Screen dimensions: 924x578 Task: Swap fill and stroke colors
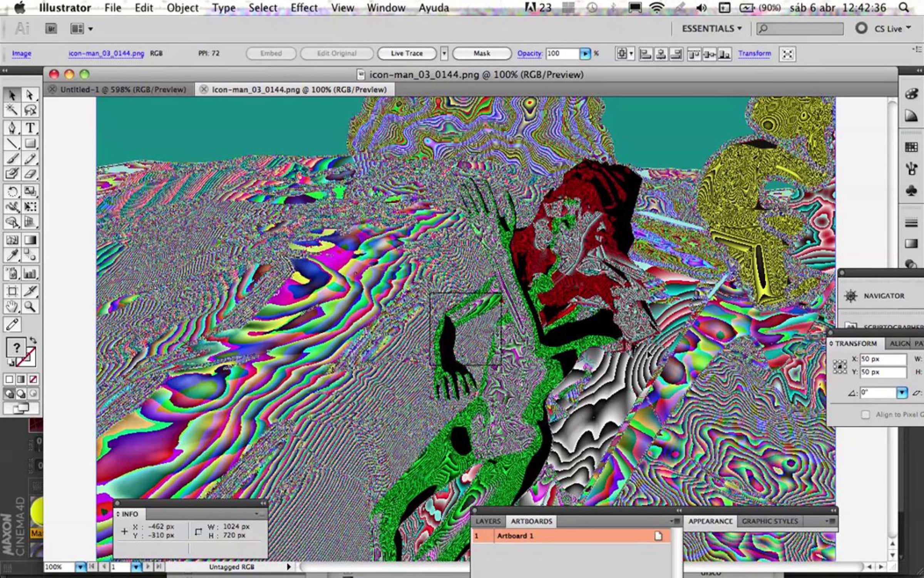(33, 340)
